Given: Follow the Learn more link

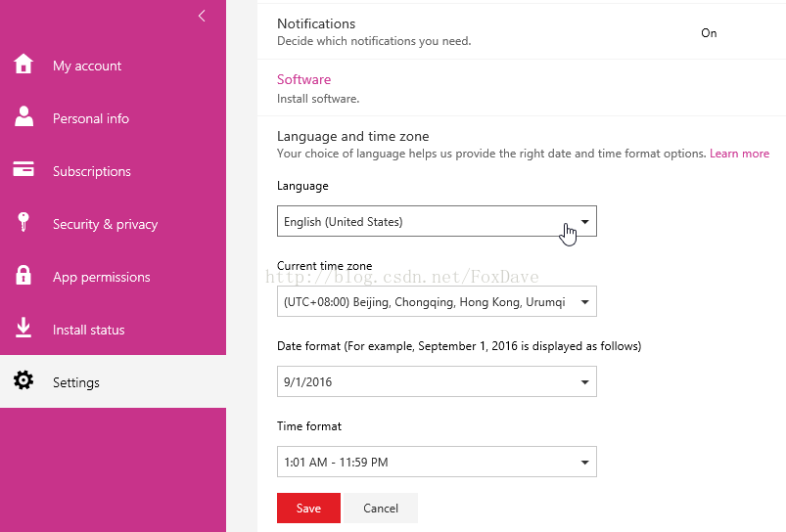Looking at the screenshot, I should [739, 154].
